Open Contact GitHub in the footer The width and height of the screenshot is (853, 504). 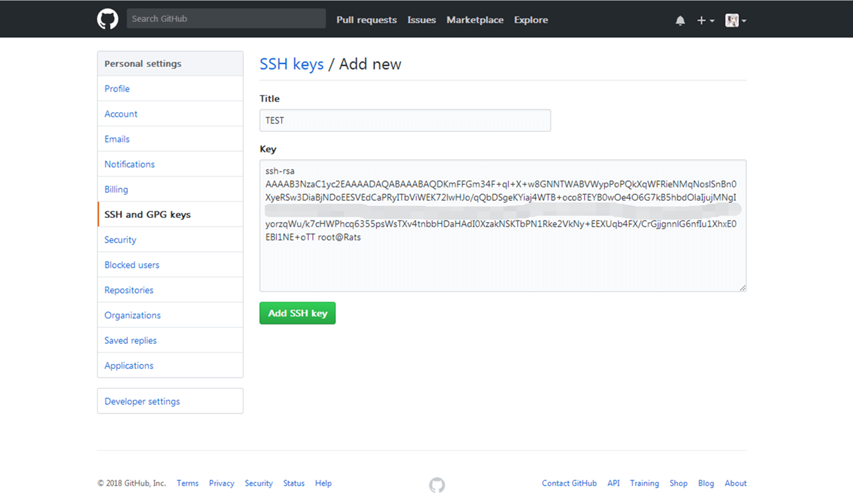569,483
